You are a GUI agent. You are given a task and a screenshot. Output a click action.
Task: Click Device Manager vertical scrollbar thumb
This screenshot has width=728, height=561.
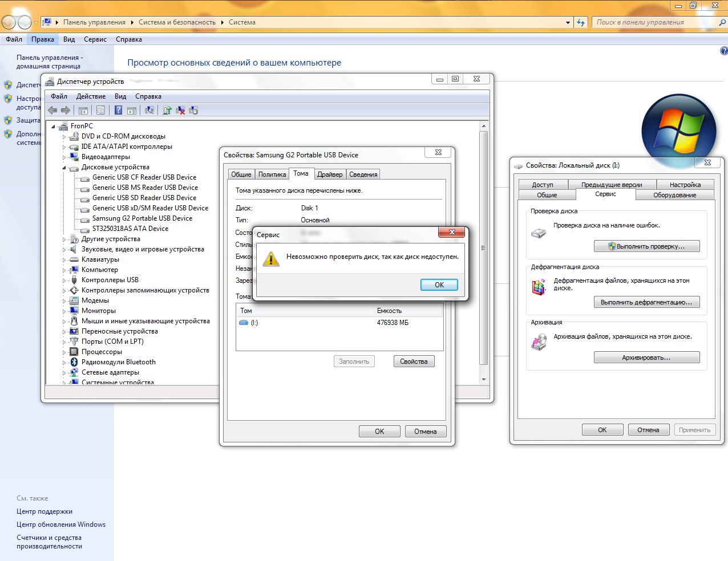(x=484, y=247)
